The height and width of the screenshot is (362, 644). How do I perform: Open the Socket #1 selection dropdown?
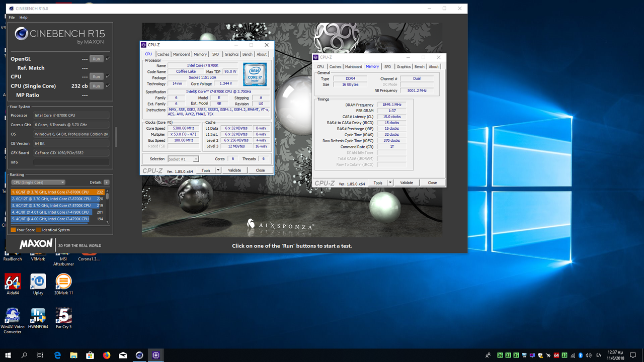click(183, 159)
